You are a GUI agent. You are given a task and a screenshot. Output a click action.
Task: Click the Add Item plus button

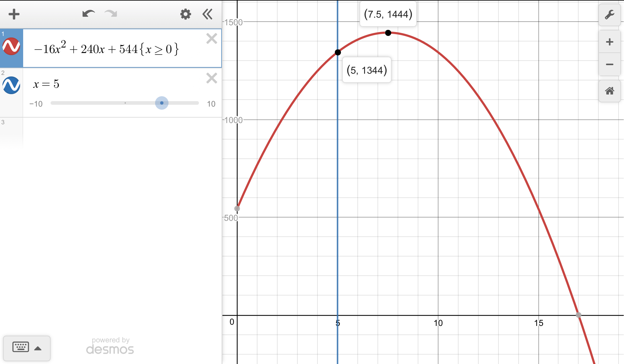click(14, 14)
